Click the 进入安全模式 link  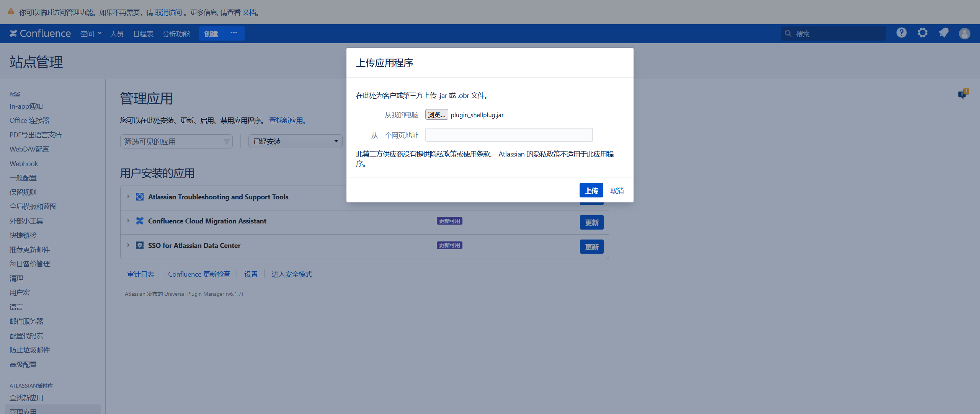point(292,274)
